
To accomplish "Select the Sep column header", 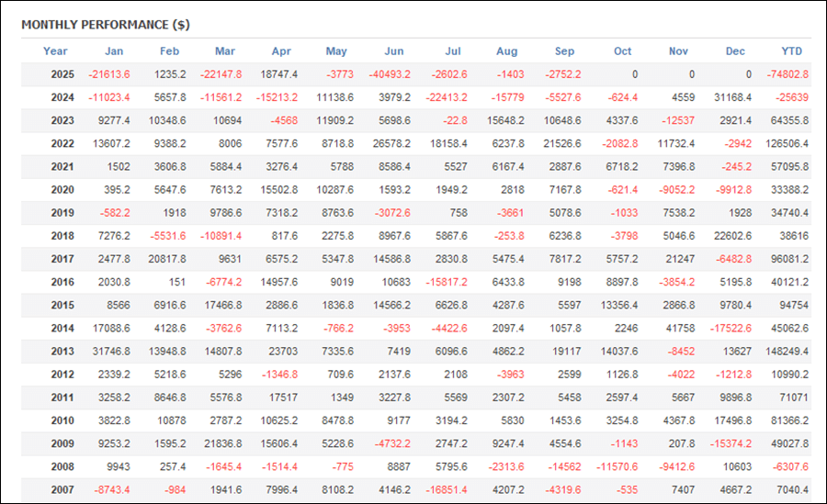I will tap(565, 51).
